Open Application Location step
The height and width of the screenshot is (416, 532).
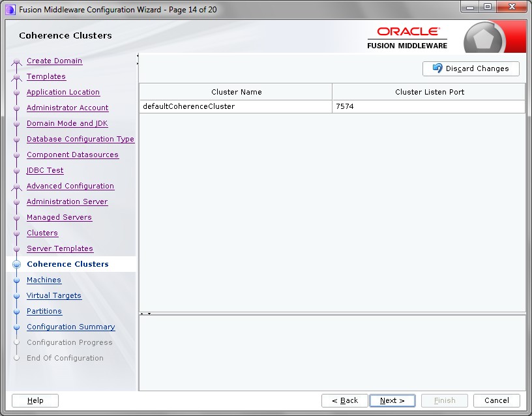coord(63,92)
